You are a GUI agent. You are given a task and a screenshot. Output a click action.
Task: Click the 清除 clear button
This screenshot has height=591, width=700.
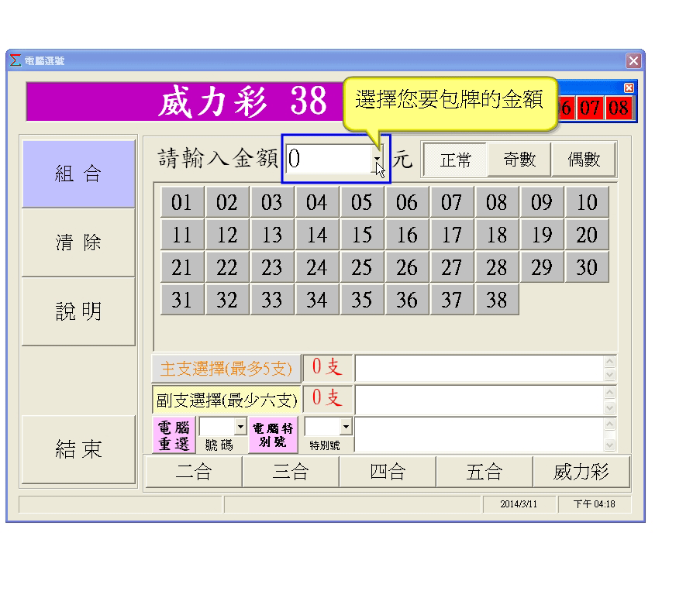tap(78, 242)
